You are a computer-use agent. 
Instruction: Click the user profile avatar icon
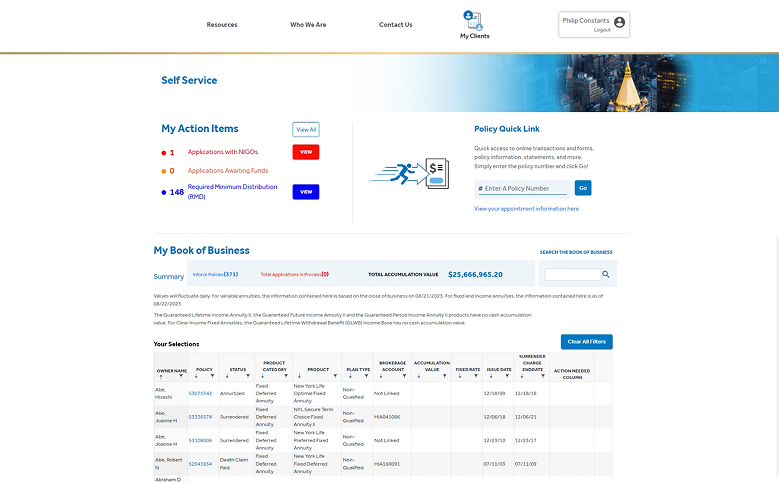pyautogui.click(x=619, y=22)
